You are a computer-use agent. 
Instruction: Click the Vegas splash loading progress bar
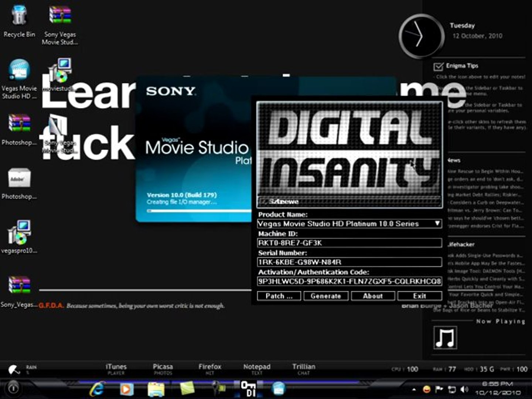pyautogui.click(x=199, y=211)
